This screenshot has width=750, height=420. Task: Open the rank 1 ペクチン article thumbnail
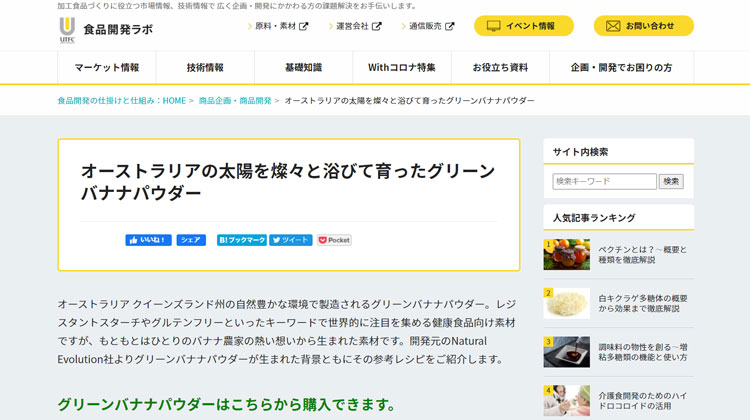[x=566, y=254]
